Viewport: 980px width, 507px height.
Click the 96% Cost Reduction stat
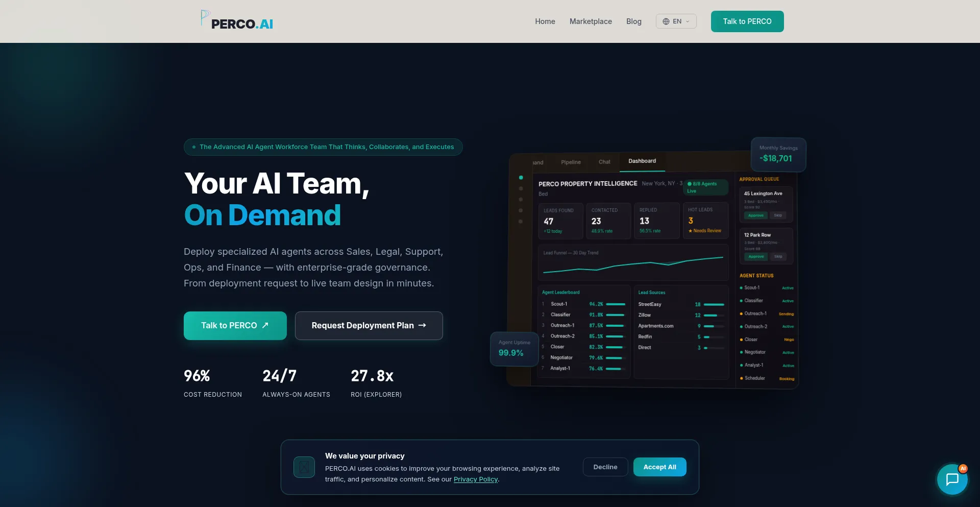[213, 383]
